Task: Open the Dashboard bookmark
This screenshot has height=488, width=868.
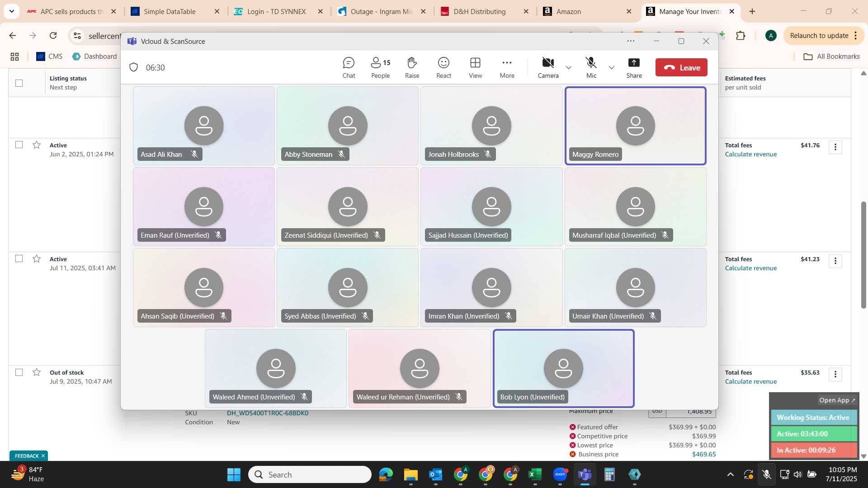Action: 94,56
